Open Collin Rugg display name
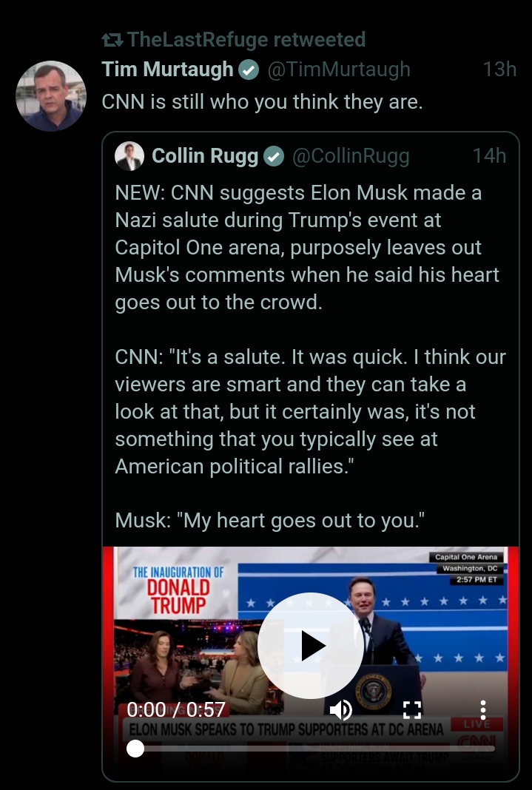Image resolution: width=532 pixels, height=790 pixels. (x=206, y=156)
